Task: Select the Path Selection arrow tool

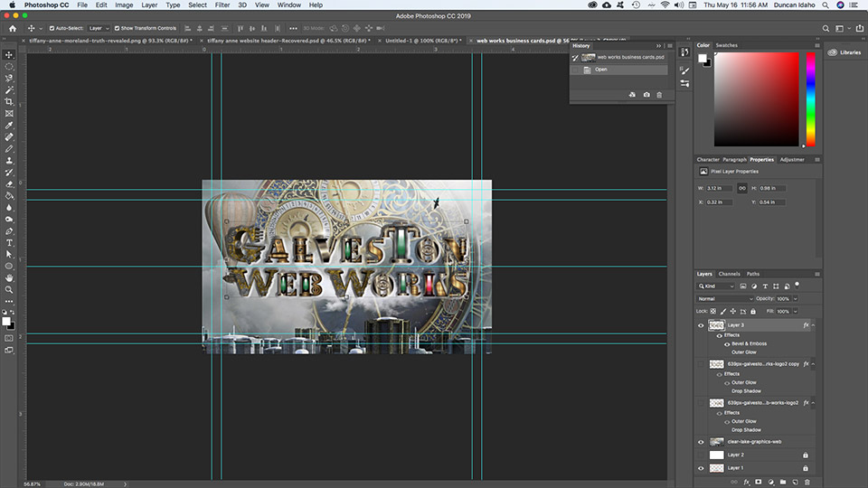Action: pyautogui.click(x=9, y=255)
